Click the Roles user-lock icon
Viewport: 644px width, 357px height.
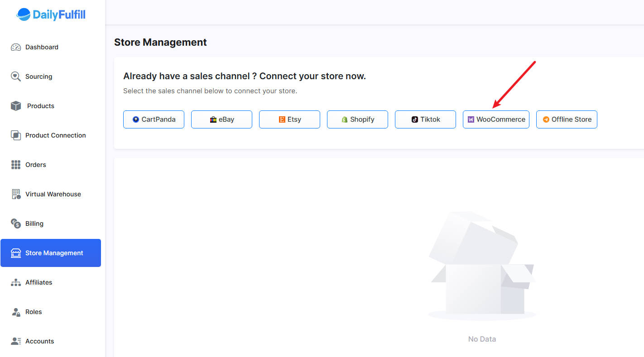[16, 312]
